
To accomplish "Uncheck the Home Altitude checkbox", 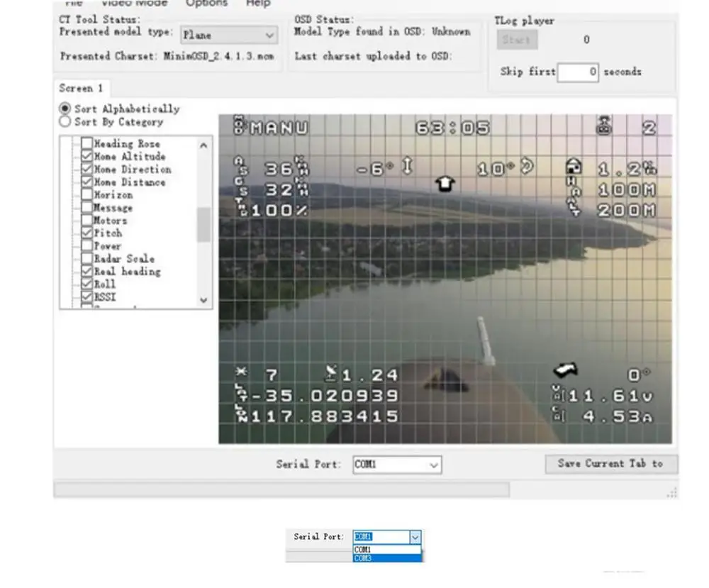I will coord(86,156).
